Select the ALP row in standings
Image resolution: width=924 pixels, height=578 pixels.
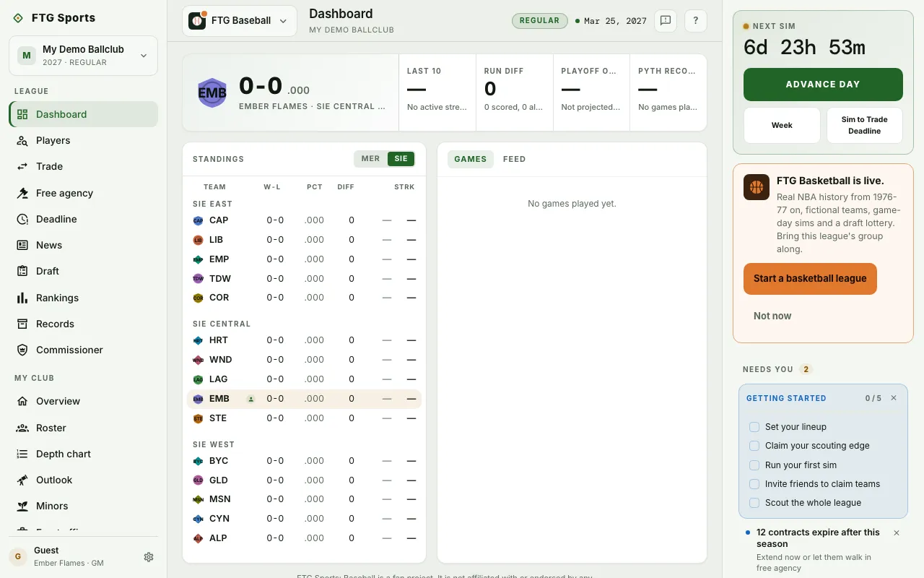304,538
